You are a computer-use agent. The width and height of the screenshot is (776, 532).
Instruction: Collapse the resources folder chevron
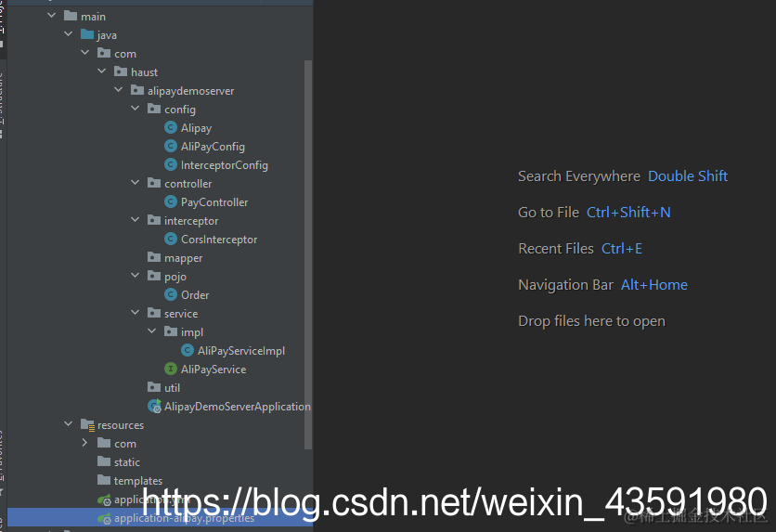[69, 423]
